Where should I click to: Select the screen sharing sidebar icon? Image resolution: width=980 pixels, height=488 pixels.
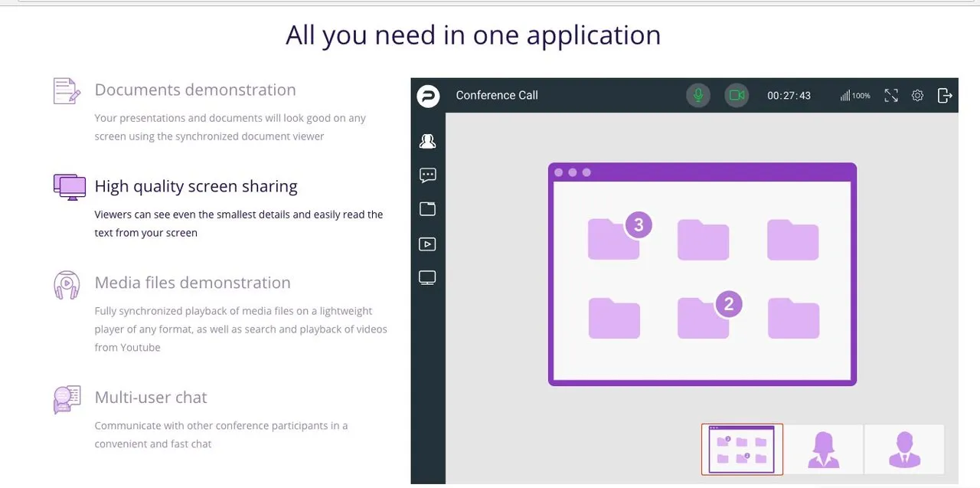(427, 278)
